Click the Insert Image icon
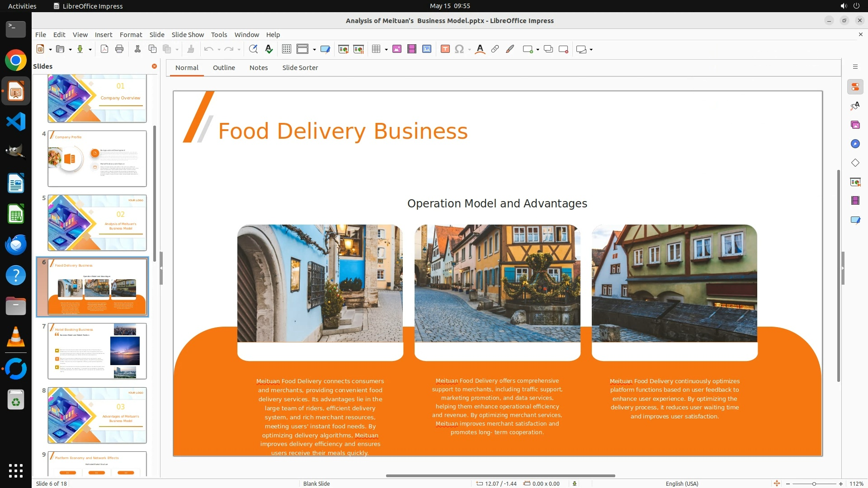The width and height of the screenshot is (868, 488). pyautogui.click(x=397, y=49)
